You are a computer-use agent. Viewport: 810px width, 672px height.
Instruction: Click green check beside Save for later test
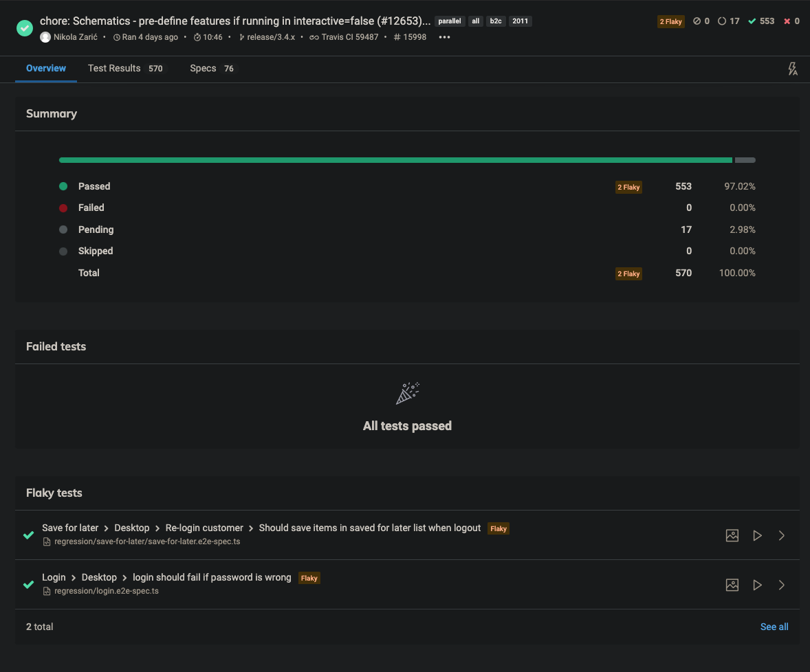(28, 535)
